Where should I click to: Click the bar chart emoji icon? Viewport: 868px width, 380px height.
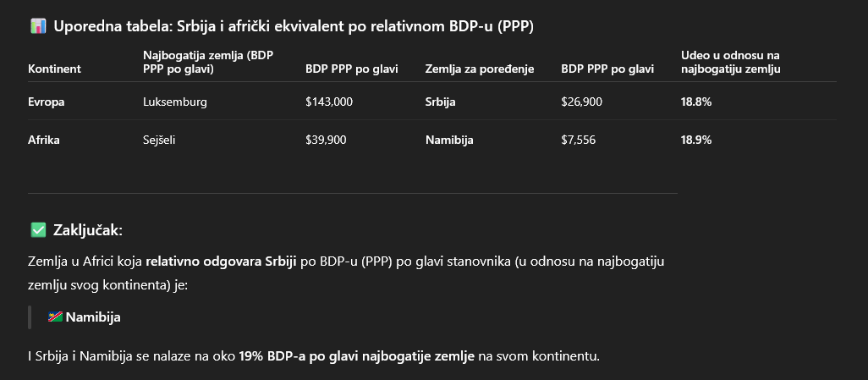click(x=38, y=26)
